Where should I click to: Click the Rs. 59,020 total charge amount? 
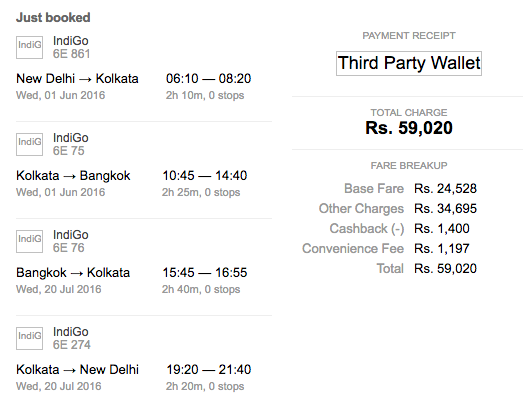click(409, 128)
